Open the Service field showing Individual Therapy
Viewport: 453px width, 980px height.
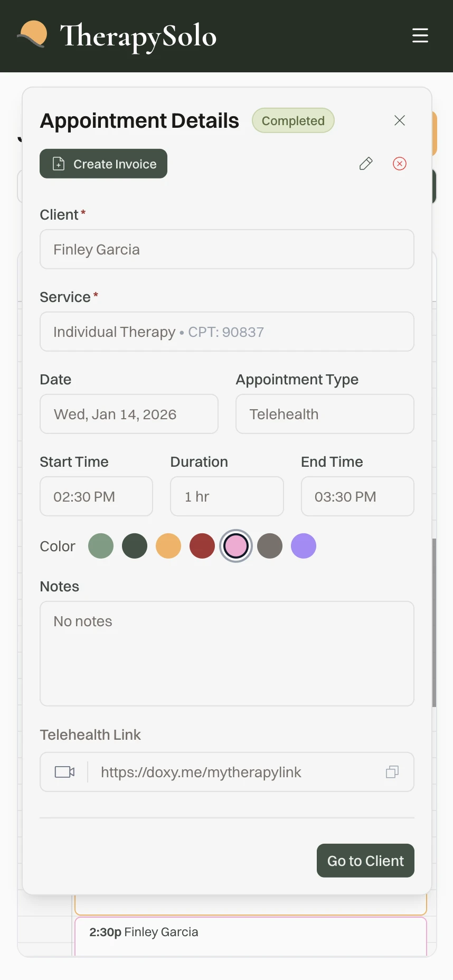(227, 332)
